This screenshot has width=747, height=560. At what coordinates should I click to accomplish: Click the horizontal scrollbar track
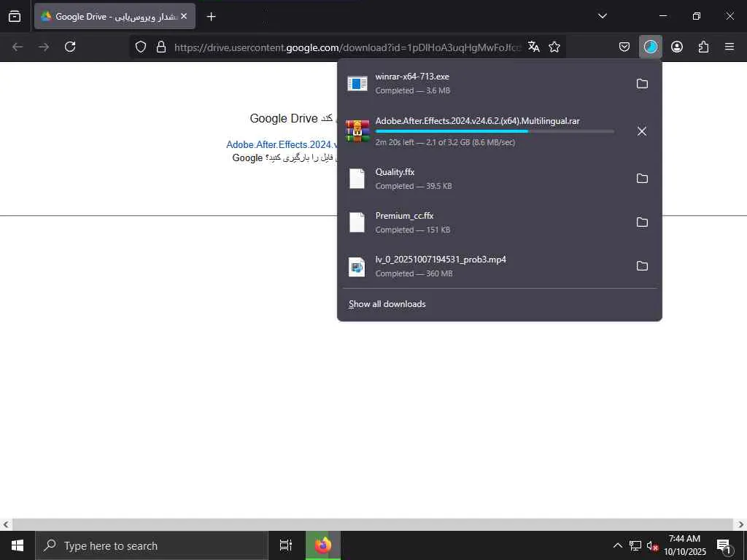373,524
